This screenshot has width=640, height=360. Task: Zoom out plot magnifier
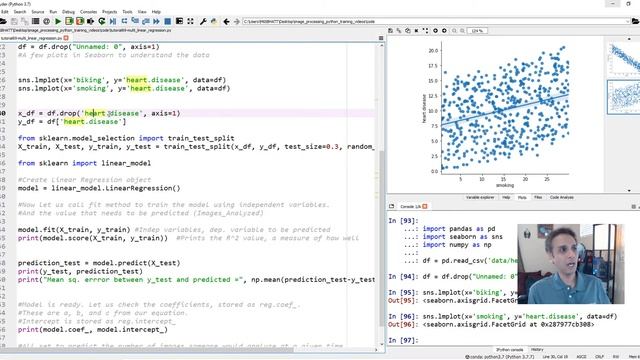point(454,31)
